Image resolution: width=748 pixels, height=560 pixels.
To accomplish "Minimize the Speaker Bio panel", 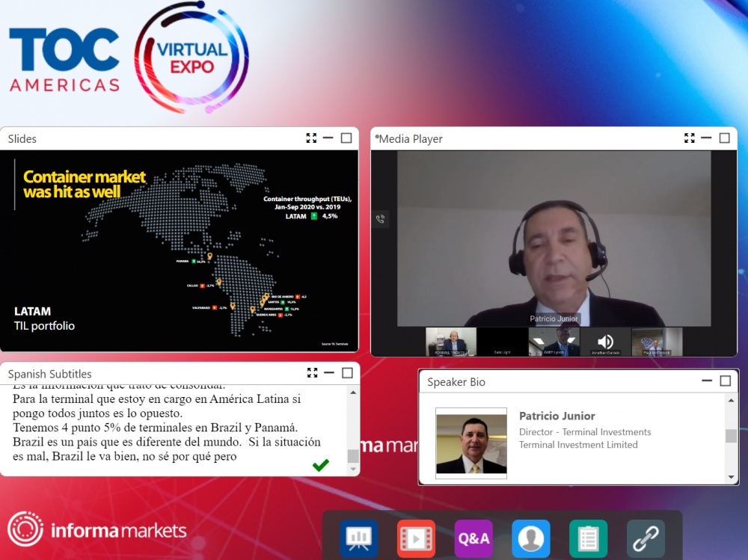I will [707, 381].
